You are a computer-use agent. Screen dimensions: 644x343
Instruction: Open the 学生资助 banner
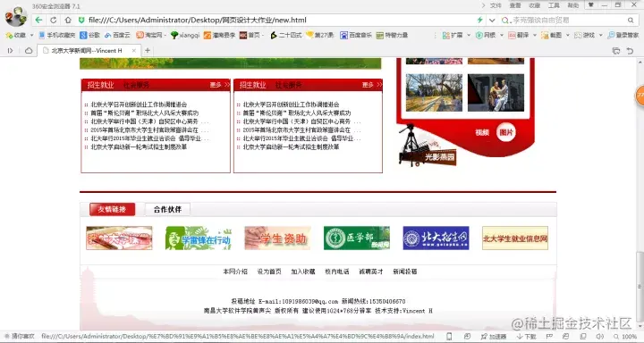tap(277, 238)
